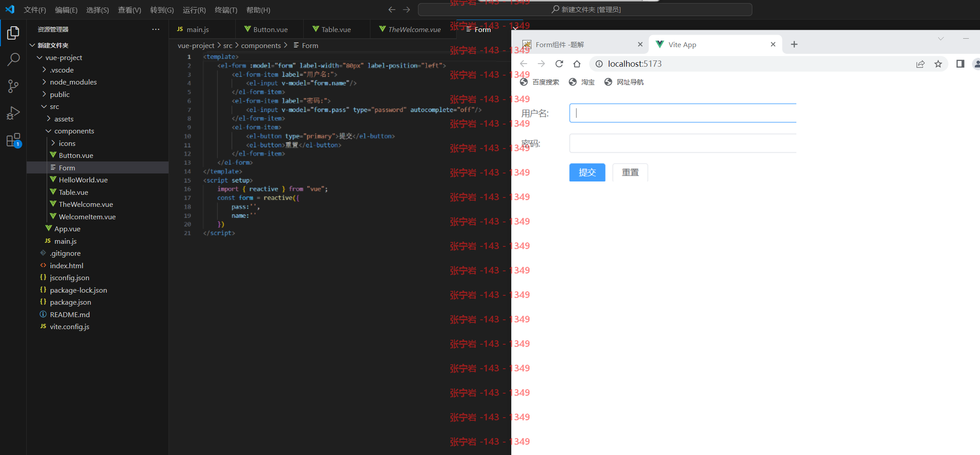Screen dimensions: 980x455
Task: Switch to Vite App browser tab
Action: [x=715, y=44]
